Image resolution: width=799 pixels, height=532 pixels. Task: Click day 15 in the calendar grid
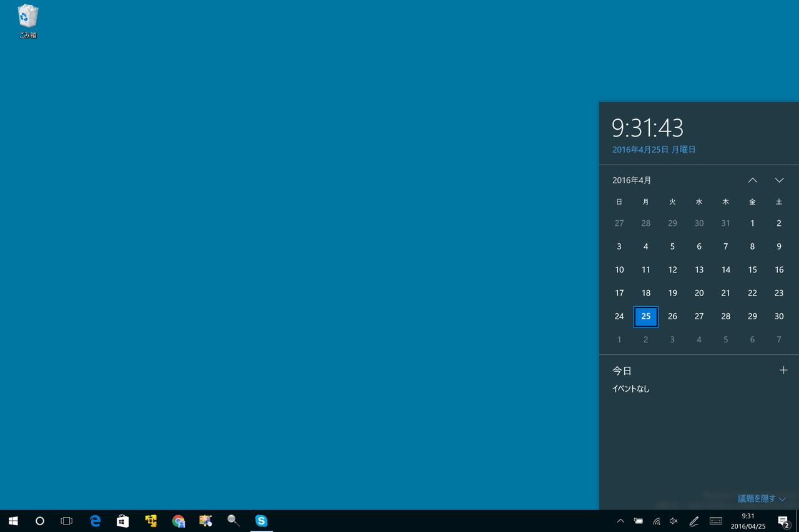tap(752, 270)
